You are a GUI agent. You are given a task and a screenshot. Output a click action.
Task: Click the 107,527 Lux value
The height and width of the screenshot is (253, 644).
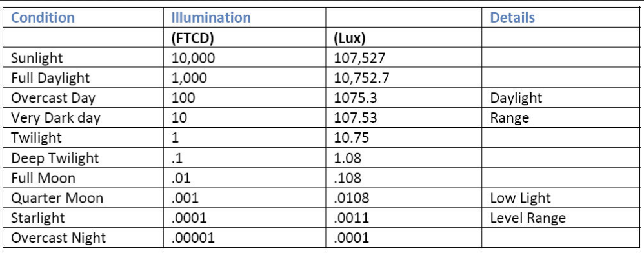coord(360,58)
